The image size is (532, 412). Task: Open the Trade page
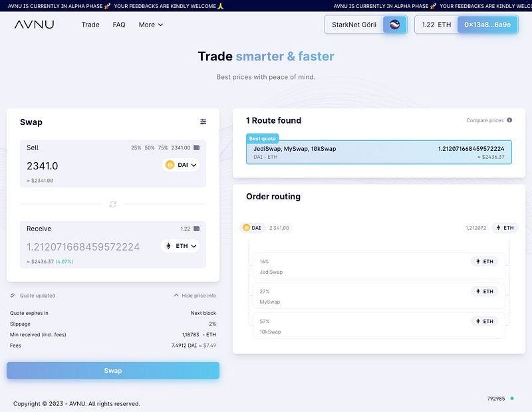pyautogui.click(x=90, y=25)
